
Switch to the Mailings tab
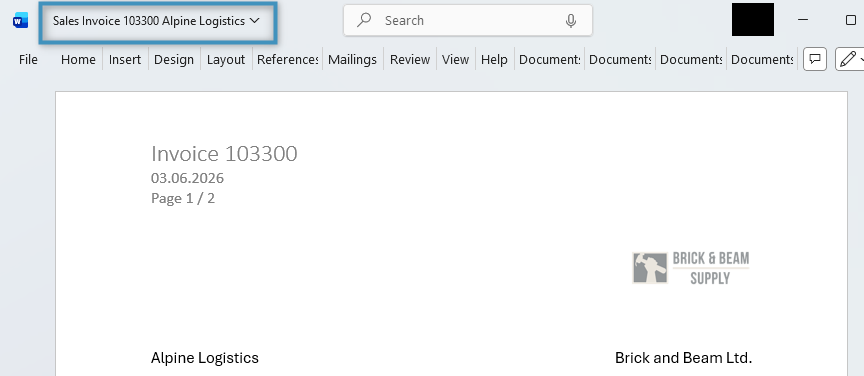click(353, 60)
